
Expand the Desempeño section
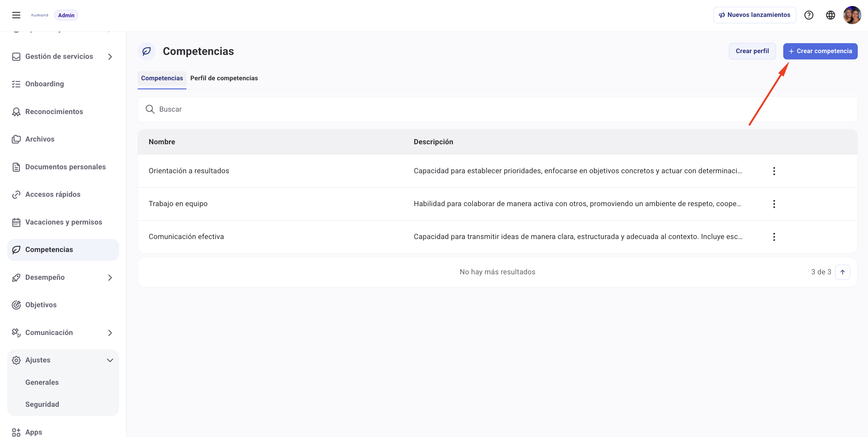click(x=110, y=277)
